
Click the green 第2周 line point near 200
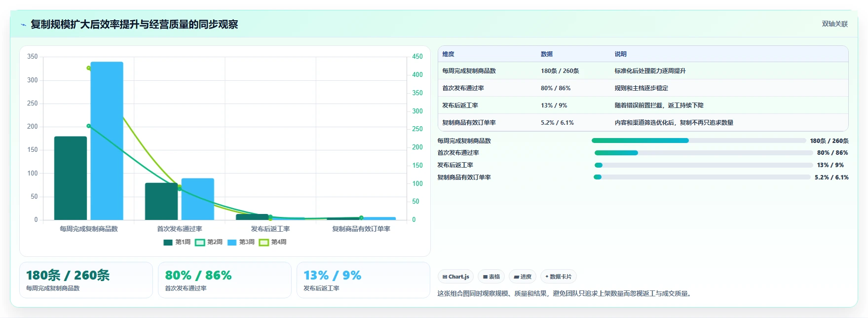click(89, 126)
